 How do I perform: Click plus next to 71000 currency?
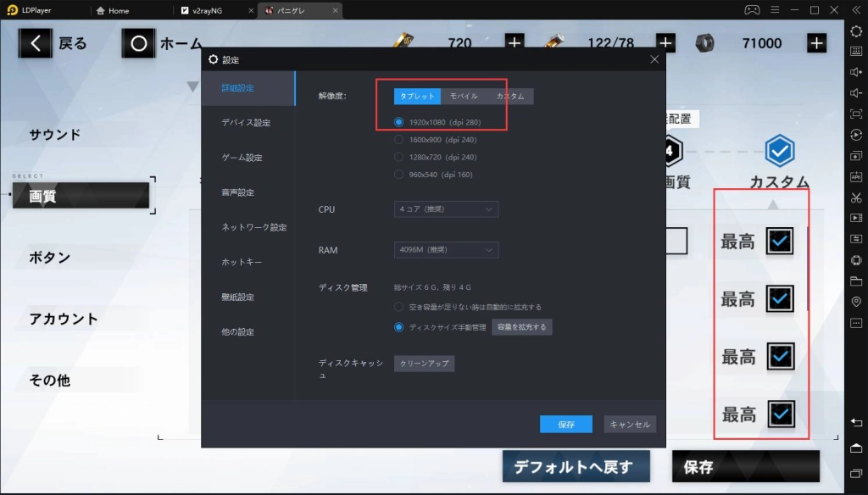[816, 43]
